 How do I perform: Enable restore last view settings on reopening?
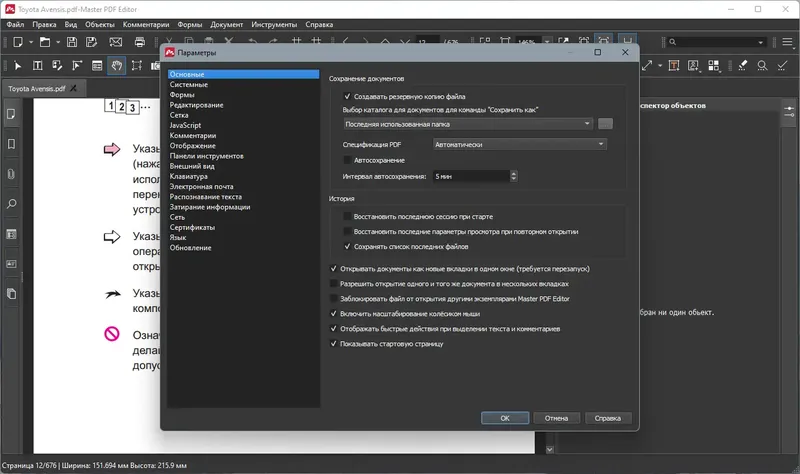point(347,232)
